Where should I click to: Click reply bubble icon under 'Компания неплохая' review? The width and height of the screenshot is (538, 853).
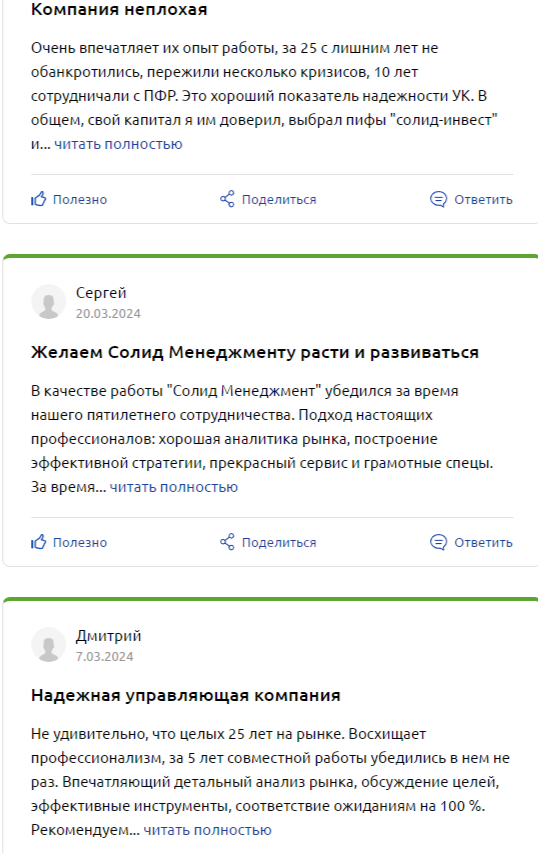pos(438,200)
